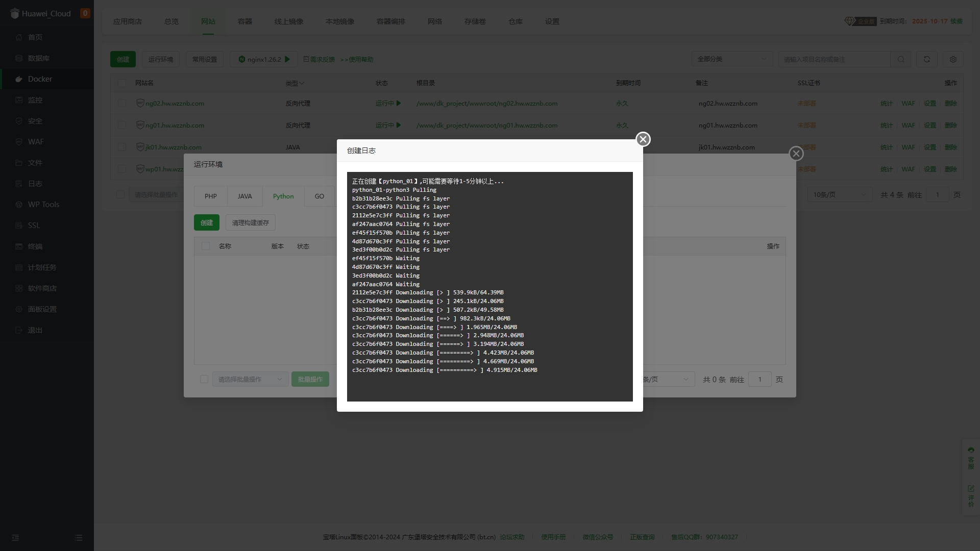Click the search magnifier icon
The width and height of the screenshot is (980, 551).
[x=901, y=59]
